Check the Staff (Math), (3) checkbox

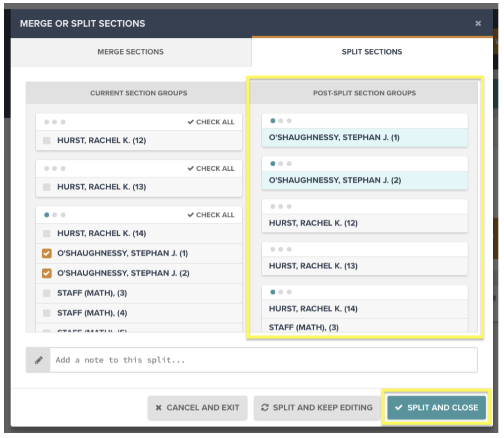pyautogui.click(x=47, y=293)
